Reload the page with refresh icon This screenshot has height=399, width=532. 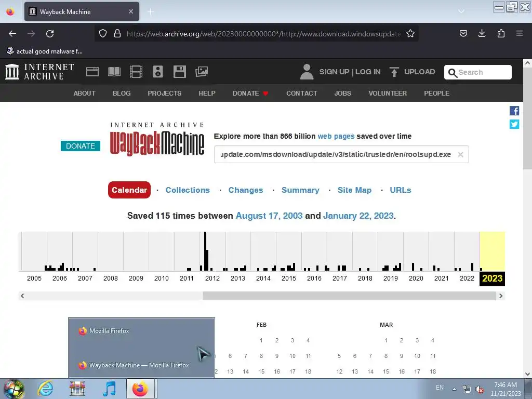[x=50, y=34]
